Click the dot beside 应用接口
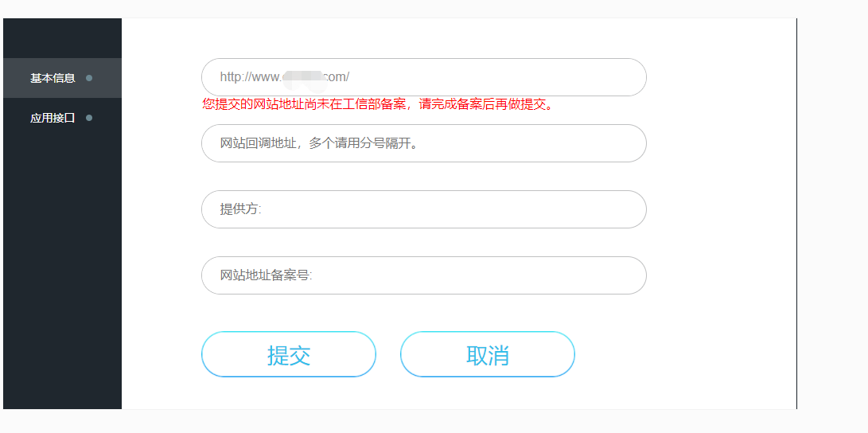Screen dimensions: 868x433 click(x=89, y=118)
